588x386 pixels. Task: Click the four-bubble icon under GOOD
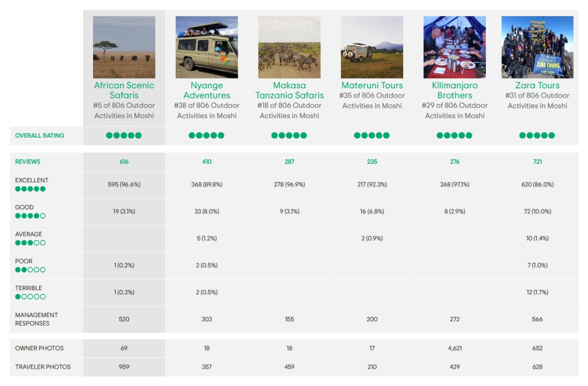point(30,216)
